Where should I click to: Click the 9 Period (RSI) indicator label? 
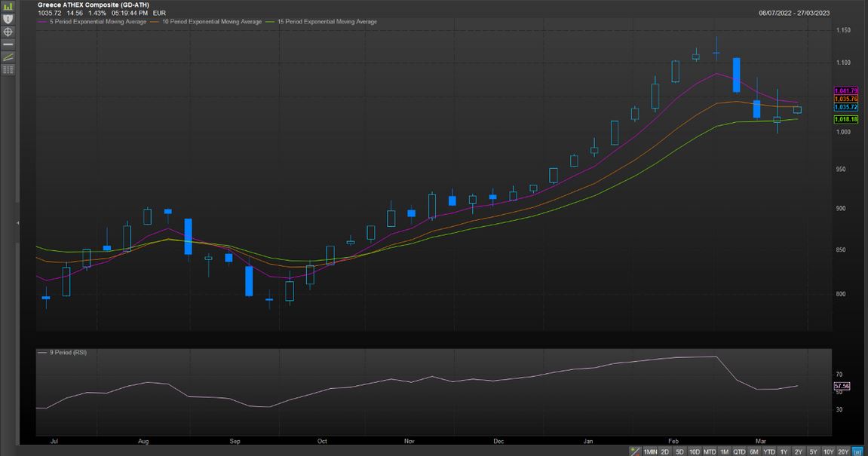(x=66, y=352)
